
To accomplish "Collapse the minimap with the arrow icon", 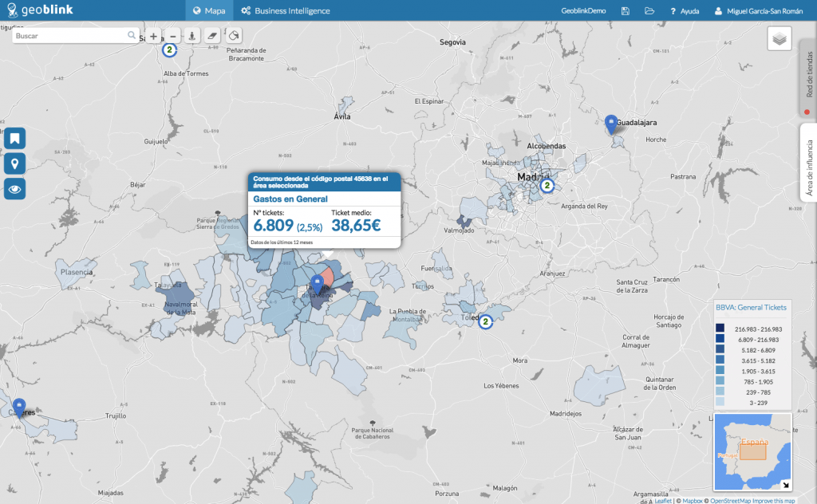I will point(786,485).
